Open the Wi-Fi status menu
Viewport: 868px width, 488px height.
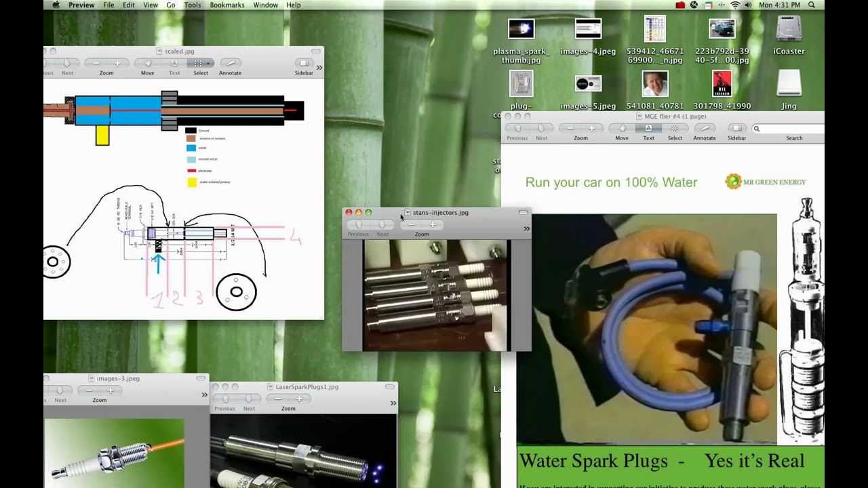pyautogui.click(x=735, y=5)
